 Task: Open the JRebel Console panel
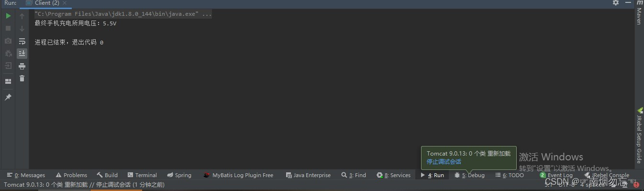(607, 175)
